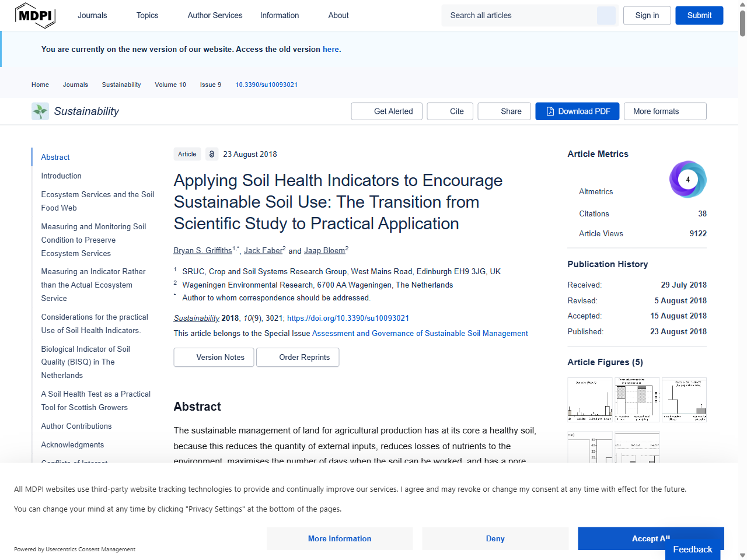Deny tracking cookies in consent banner
This screenshot has width=747, height=560.
point(495,538)
